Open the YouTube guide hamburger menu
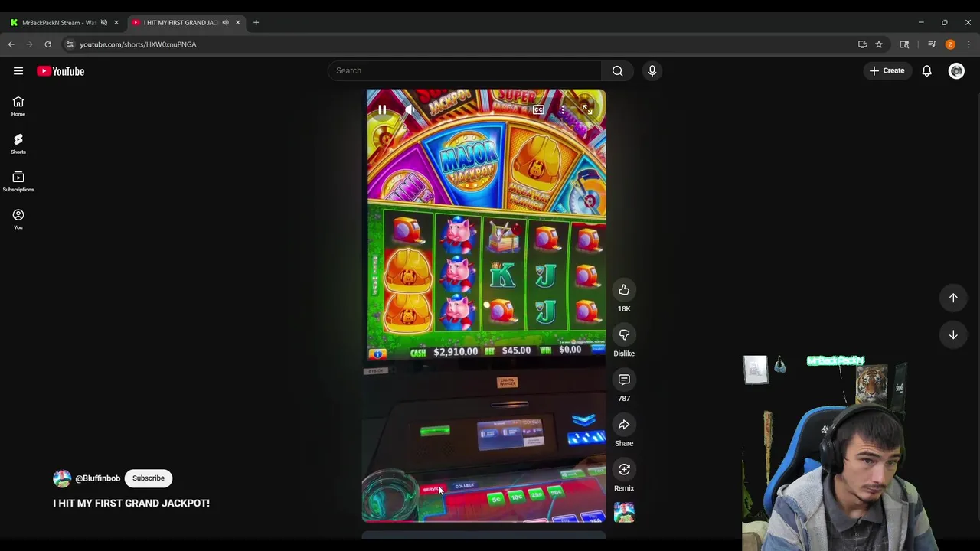 18,71
